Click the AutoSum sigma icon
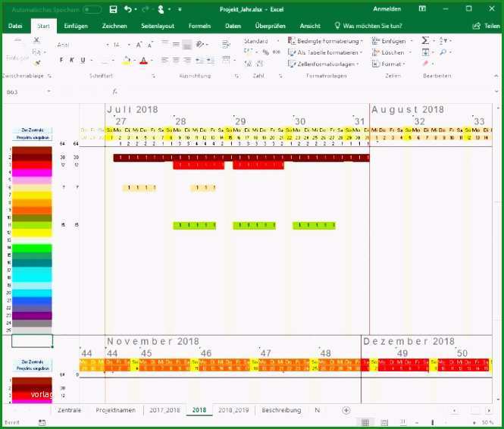 425,40
